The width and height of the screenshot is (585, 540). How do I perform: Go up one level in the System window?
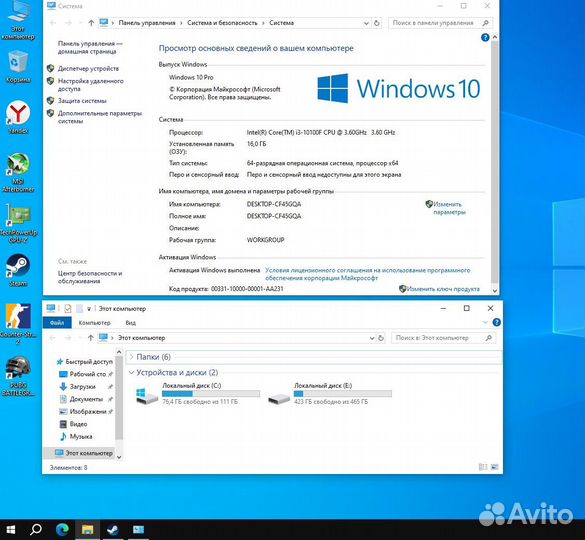click(x=91, y=23)
